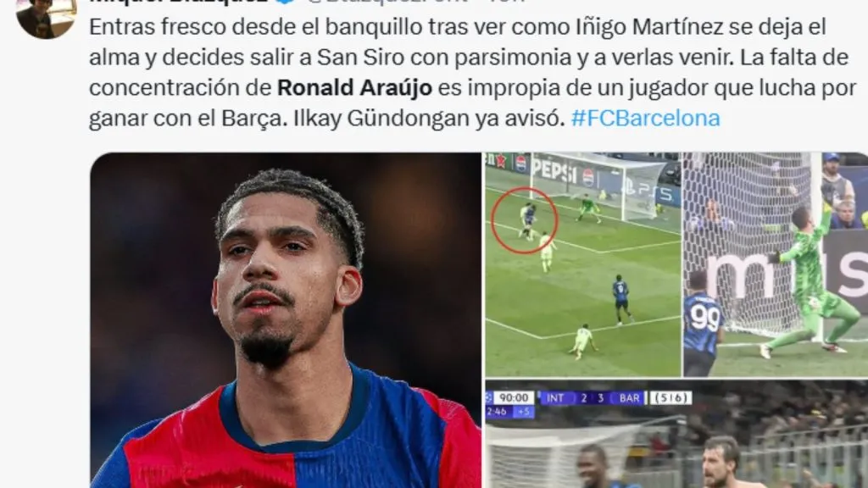868x488 pixels.
Task: Click the INT 2 3 BAR scoreboard
Action: [592, 398]
